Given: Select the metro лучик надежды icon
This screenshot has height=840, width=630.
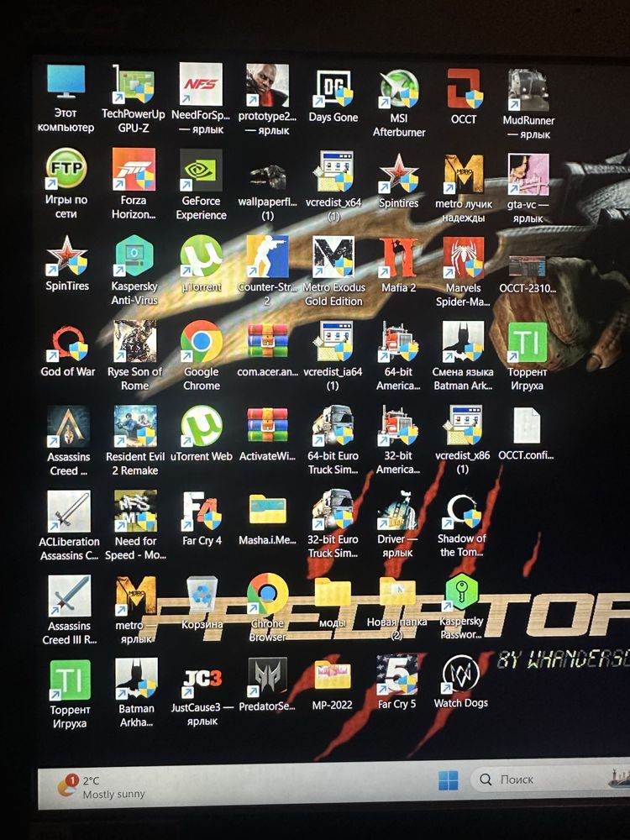Looking at the screenshot, I should 464,174.
